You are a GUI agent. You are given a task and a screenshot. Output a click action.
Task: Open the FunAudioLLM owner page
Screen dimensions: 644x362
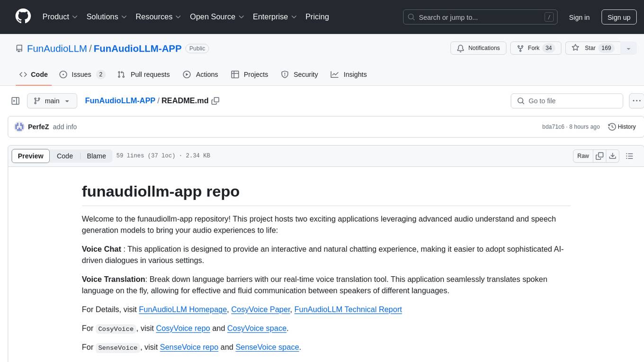click(x=57, y=48)
